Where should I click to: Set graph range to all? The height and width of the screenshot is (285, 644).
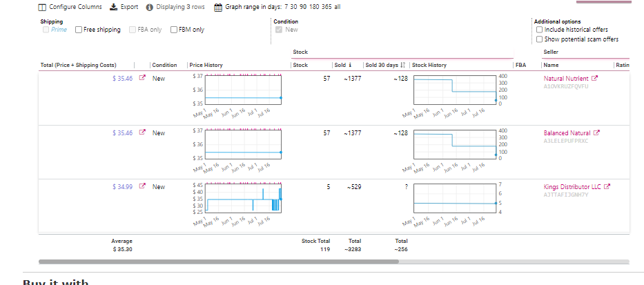[x=338, y=7]
